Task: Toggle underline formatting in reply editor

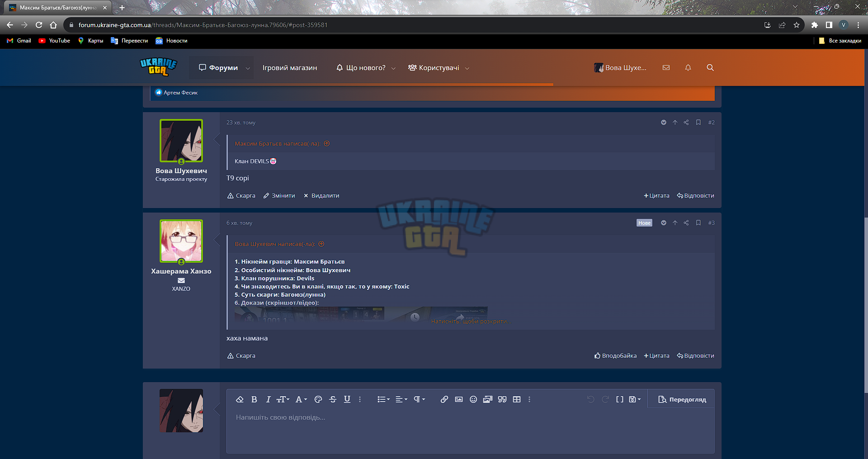Action: (x=347, y=399)
